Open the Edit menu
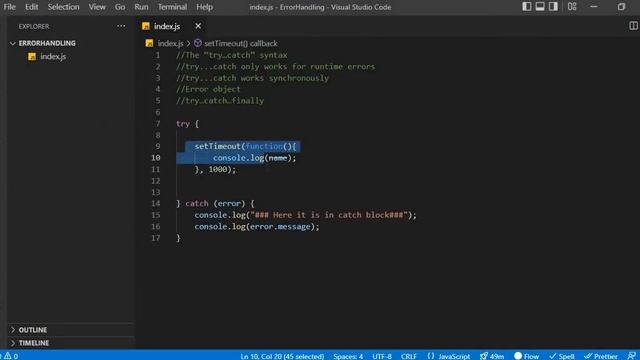Image resolution: width=640 pixels, height=360 pixels. pos(31,7)
